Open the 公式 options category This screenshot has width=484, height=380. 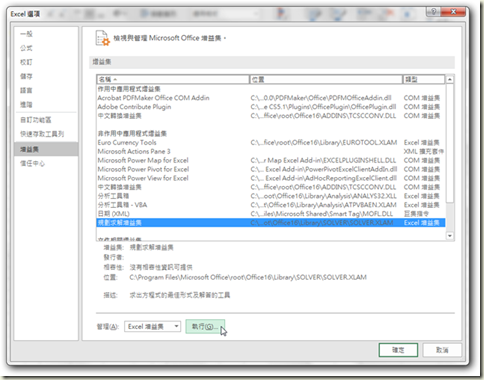pos(26,48)
